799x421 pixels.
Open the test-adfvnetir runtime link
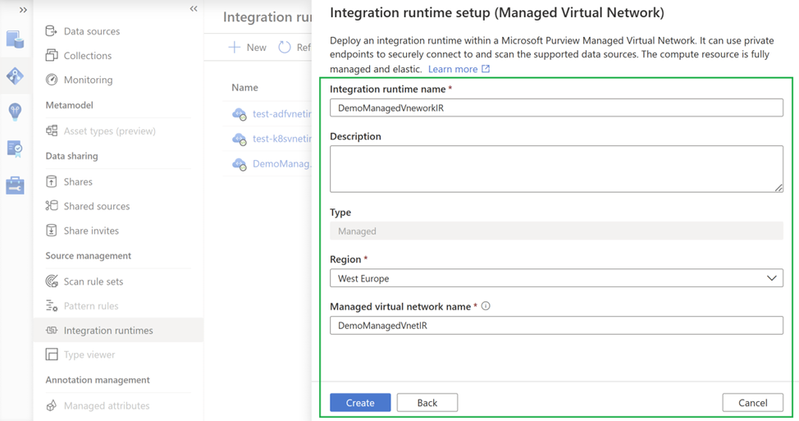[282, 114]
